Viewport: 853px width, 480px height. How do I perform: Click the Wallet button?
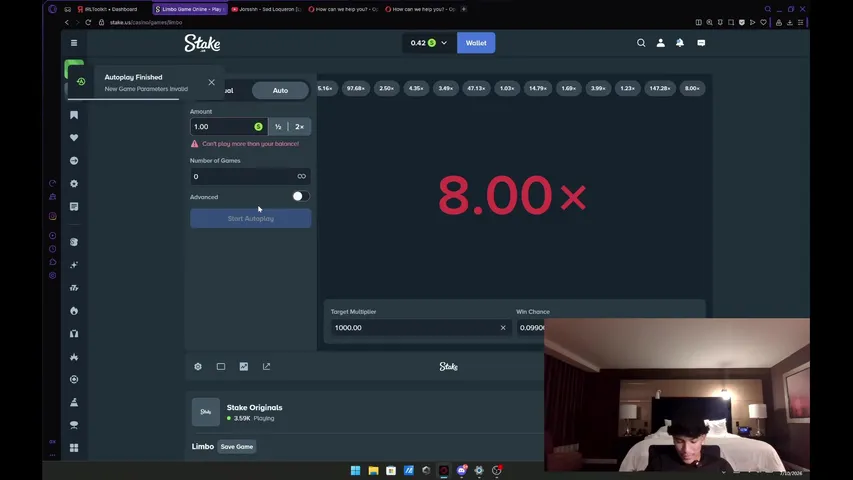click(x=476, y=43)
